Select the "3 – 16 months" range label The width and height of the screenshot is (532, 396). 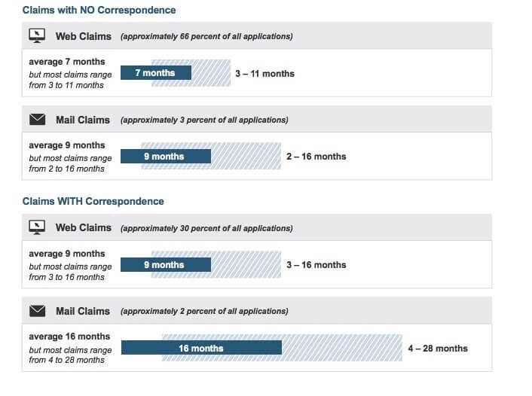click(x=316, y=265)
